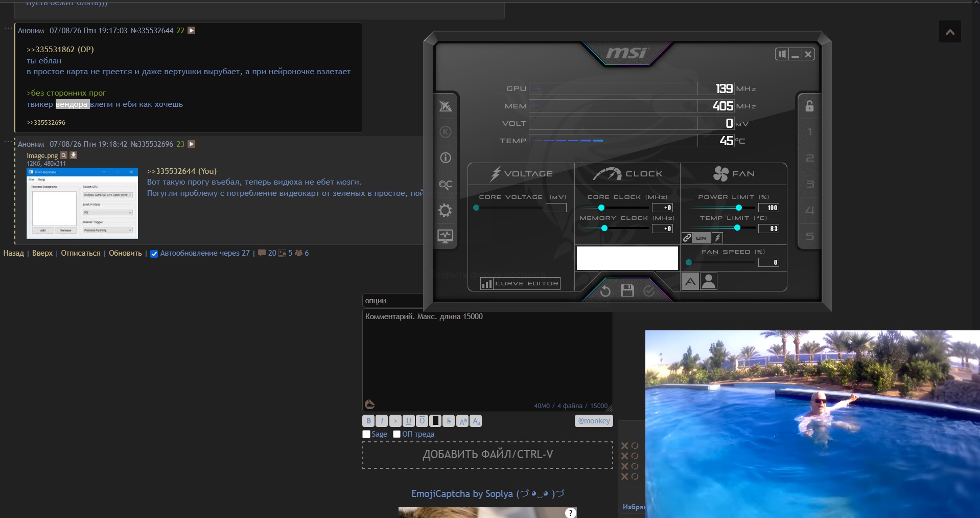Click the Temp Limit slider handle
The height and width of the screenshot is (518, 980).
[737, 228]
